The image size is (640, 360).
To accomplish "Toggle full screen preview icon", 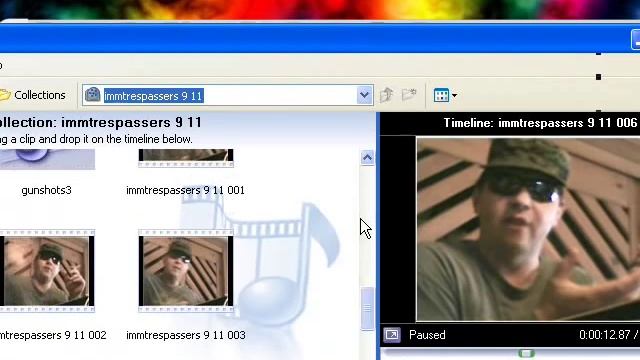I will [392, 335].
